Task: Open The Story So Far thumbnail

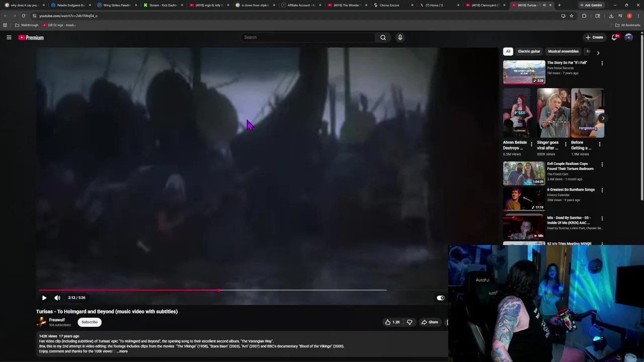Action: (524, 72)
